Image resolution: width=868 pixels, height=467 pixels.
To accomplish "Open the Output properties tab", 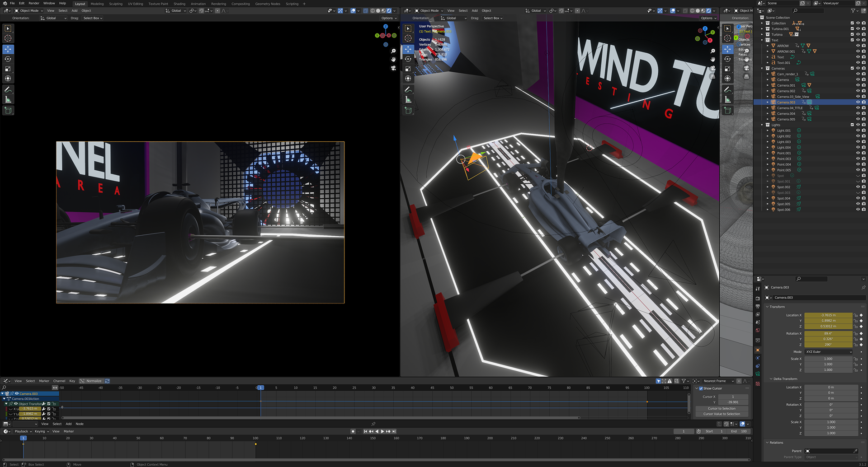I will pyautogui.click(x=758, y=306).
